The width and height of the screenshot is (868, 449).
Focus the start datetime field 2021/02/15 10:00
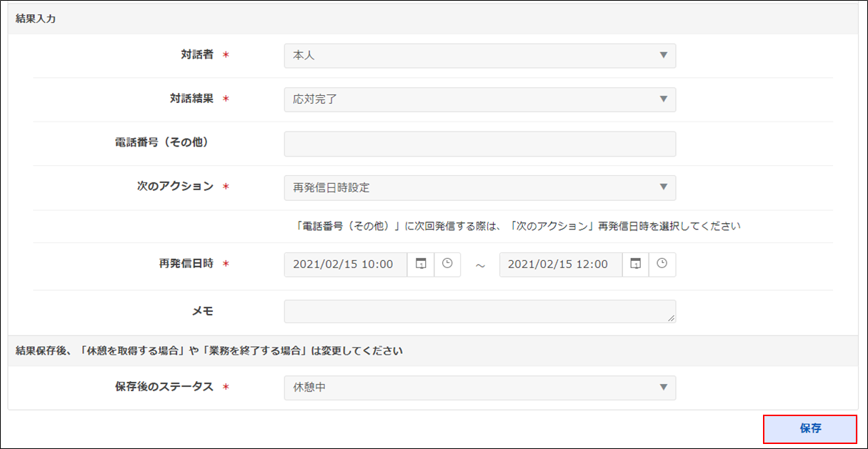point(346,265)
